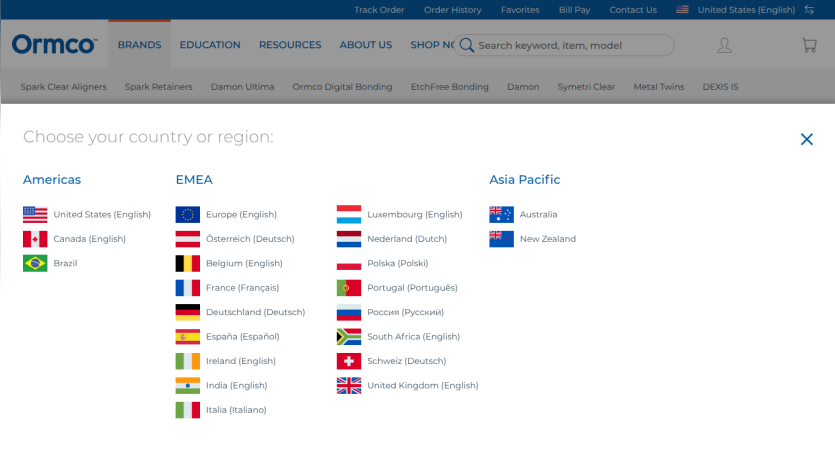This screenshot has height=469, width=835.
Task: Select Australia text link
Action: pyautogui.click(x=538, y=215)
